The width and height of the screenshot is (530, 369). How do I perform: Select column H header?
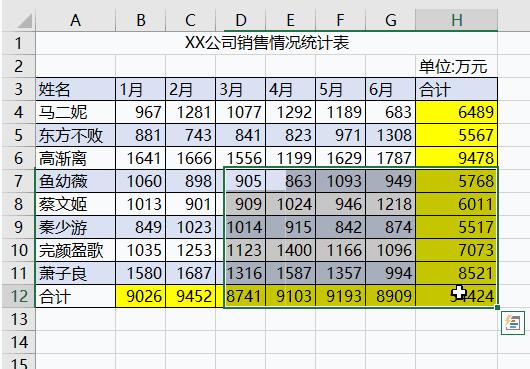457,20
